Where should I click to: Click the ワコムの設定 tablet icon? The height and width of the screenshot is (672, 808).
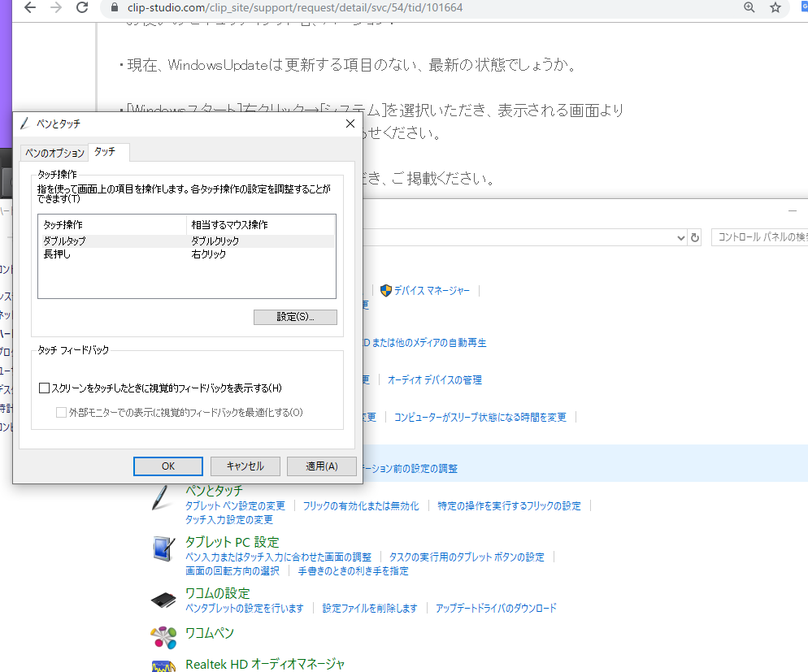click(163, 600)
